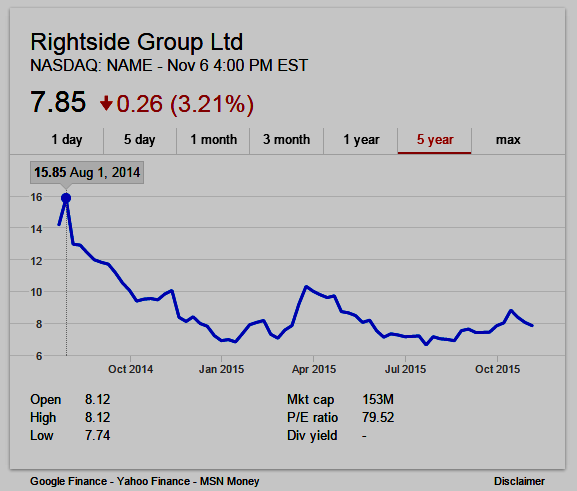Switch to the 3 month tab
Image resolution: width=577 pixels, height=491 pixels.
[x=286, y=140]
